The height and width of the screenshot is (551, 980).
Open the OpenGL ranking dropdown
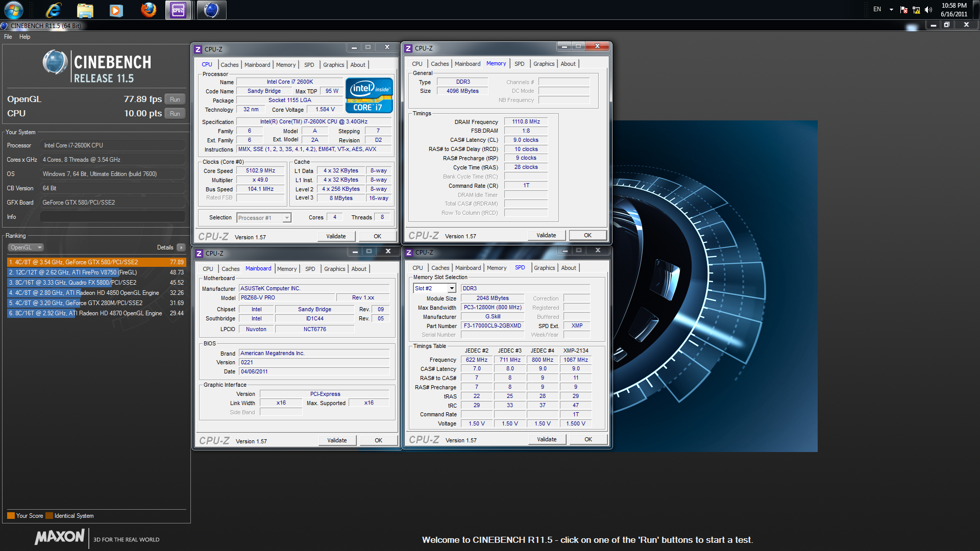point(26,247)
